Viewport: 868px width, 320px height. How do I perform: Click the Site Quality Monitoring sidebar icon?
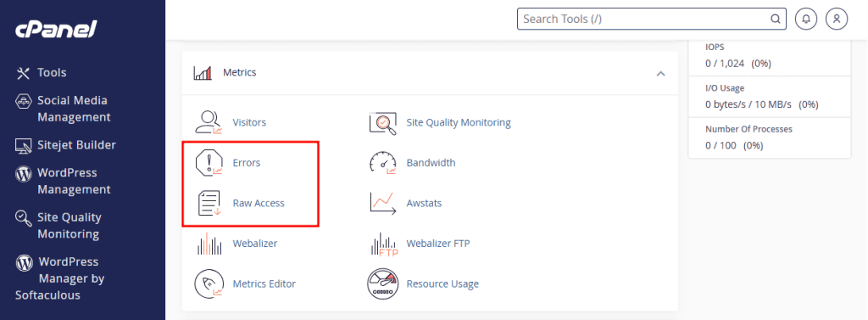pos(23,218)
